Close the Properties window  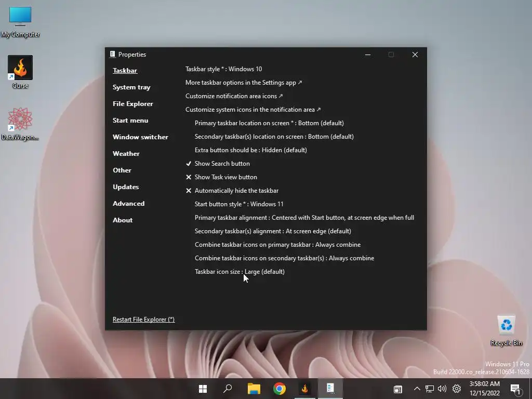click(x=415, y=55)
